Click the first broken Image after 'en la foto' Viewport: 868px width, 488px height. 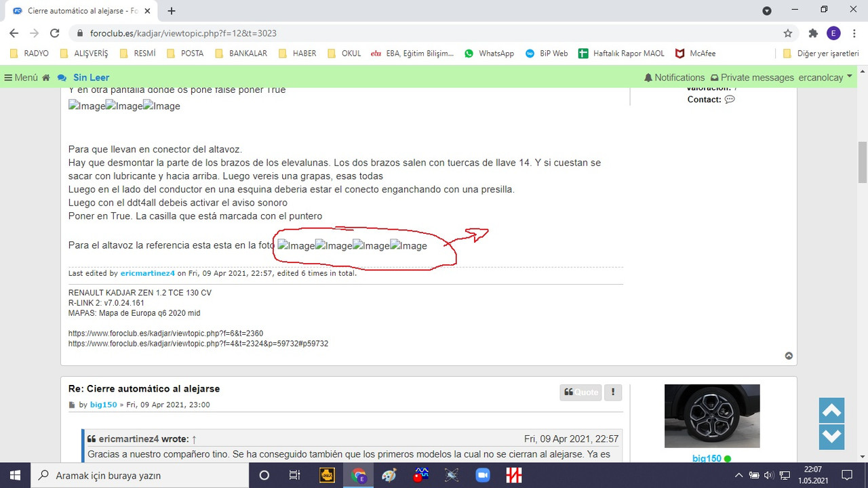(x=296, y=245)
